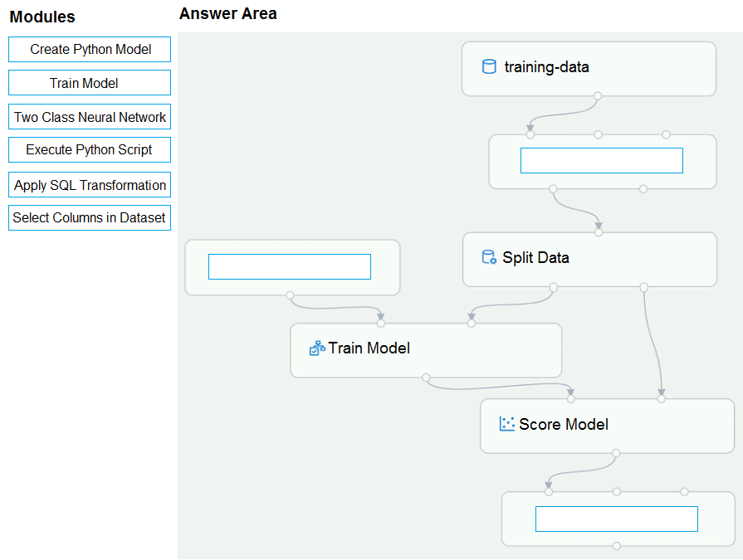Click the training-data node output port
Image resolution: width=743 pixels, height=560 pixels.
(x=598, y=96)
